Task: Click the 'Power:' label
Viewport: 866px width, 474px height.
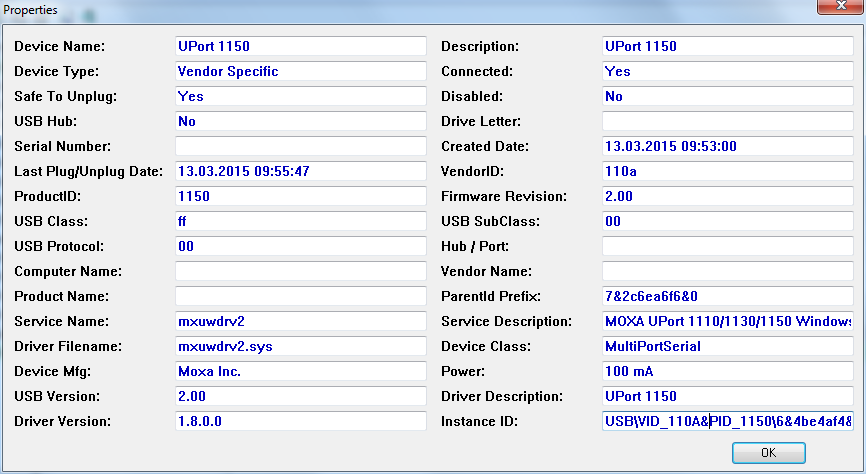Action: point(463,371)
